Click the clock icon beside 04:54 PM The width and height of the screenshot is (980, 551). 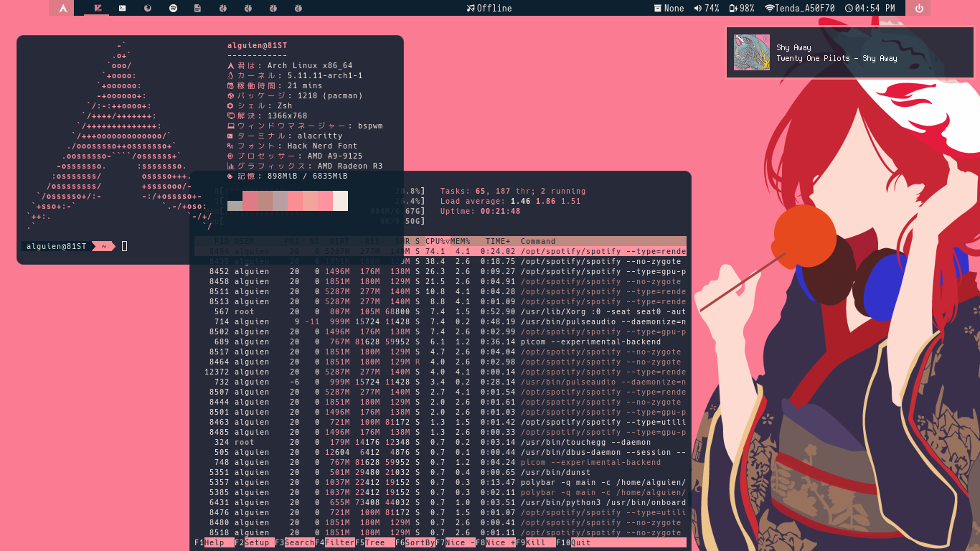click(849, 9)
